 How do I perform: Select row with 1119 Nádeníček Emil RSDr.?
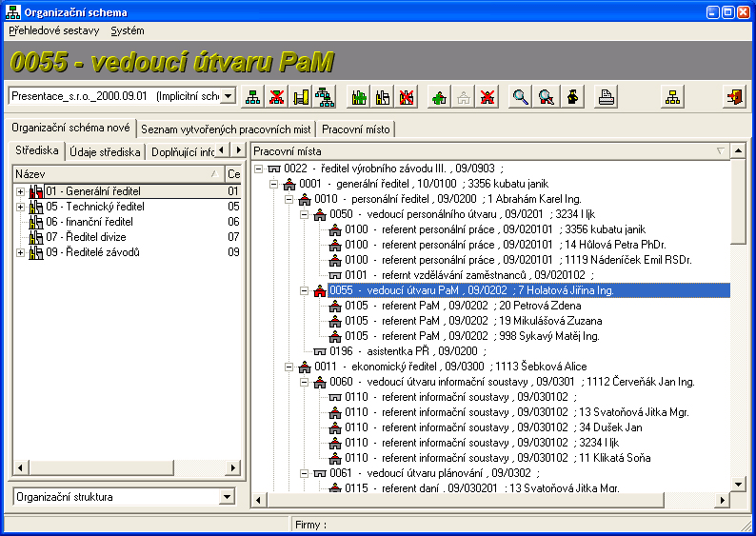pyautogui.click(x=518, y=260)
